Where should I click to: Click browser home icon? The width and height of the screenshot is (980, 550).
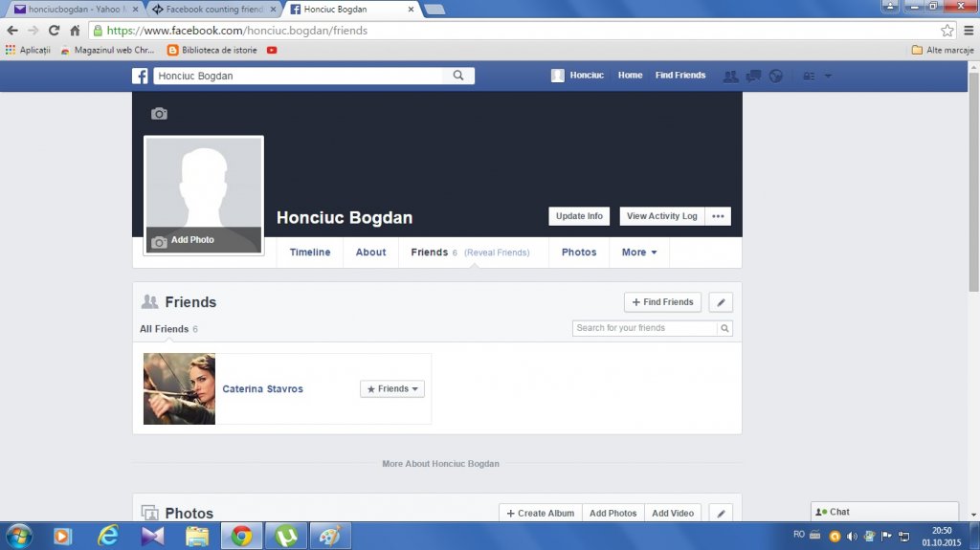75,30
